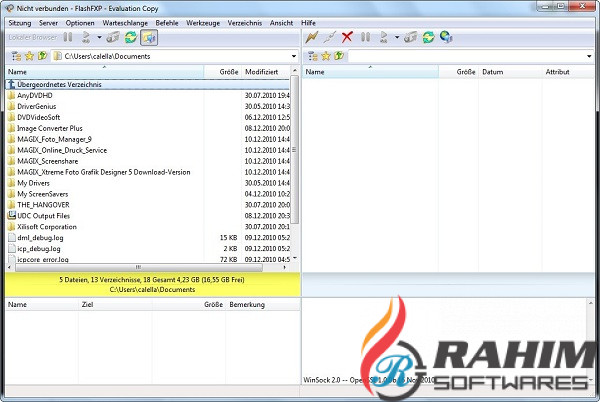Screen dimensions: 600x402
Task: Open the Ansicht menu
Action: 282,23
